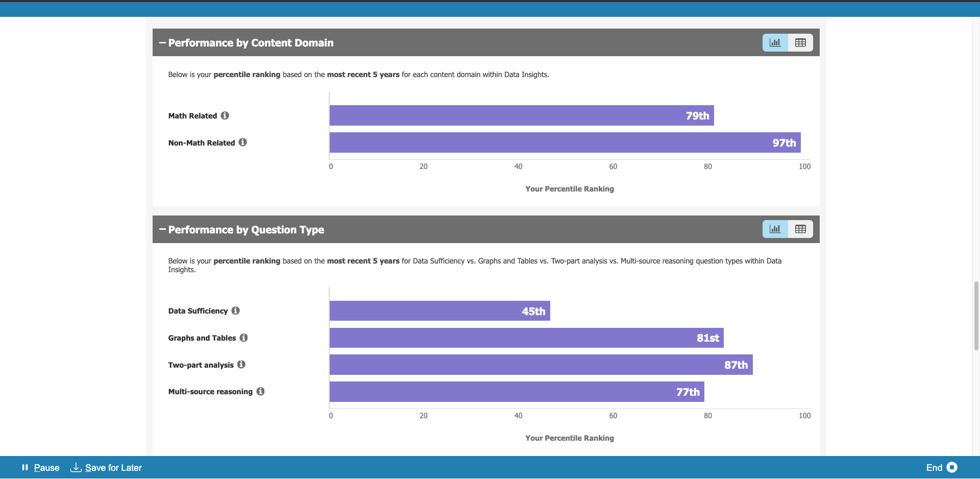Click the 97th Non-Math Related bar

tap(565, 142)
